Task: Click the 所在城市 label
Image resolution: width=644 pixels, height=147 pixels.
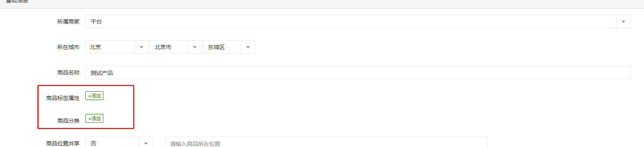Action: coord(68,47)
